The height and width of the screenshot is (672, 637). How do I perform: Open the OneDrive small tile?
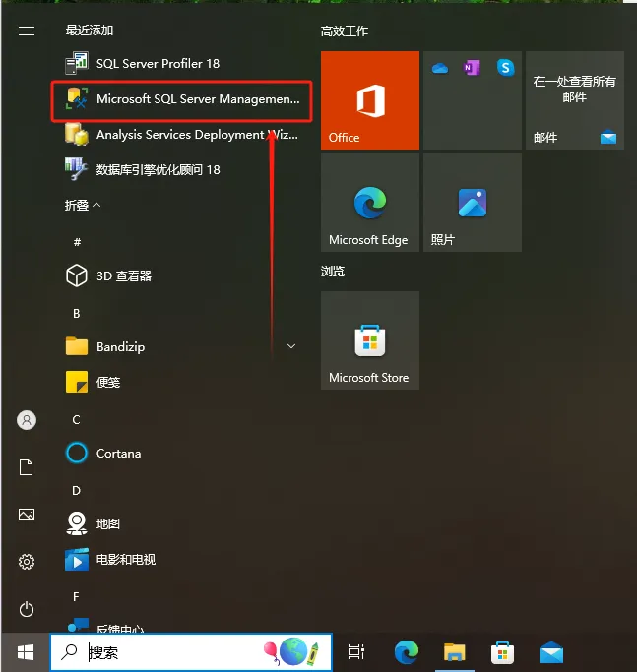point(440,68)
